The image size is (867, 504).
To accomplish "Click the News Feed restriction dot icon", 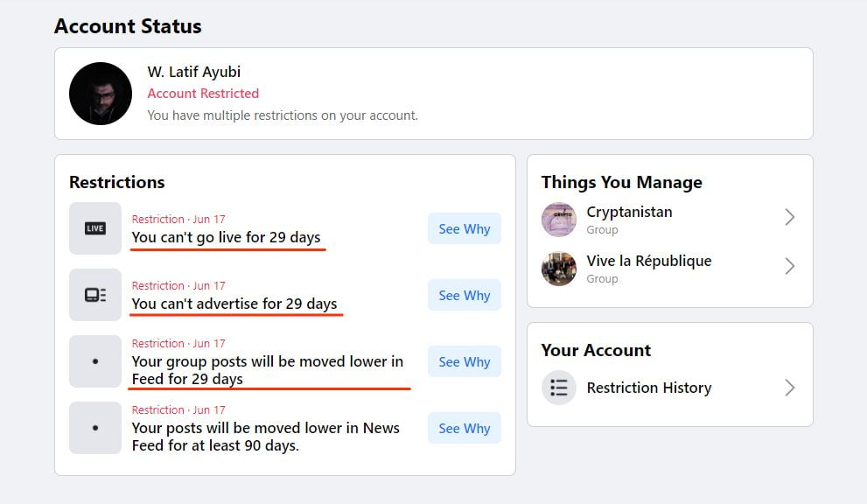I will point(95,428).
